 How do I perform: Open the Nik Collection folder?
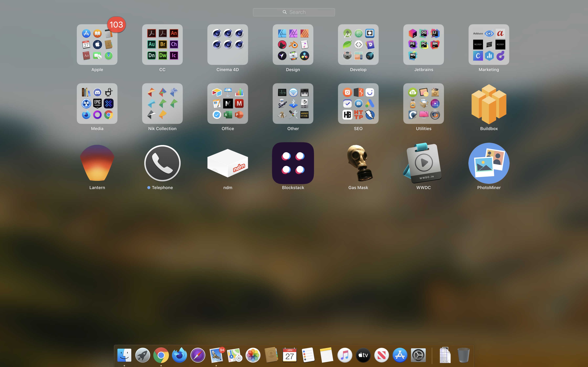click(162, 104)
